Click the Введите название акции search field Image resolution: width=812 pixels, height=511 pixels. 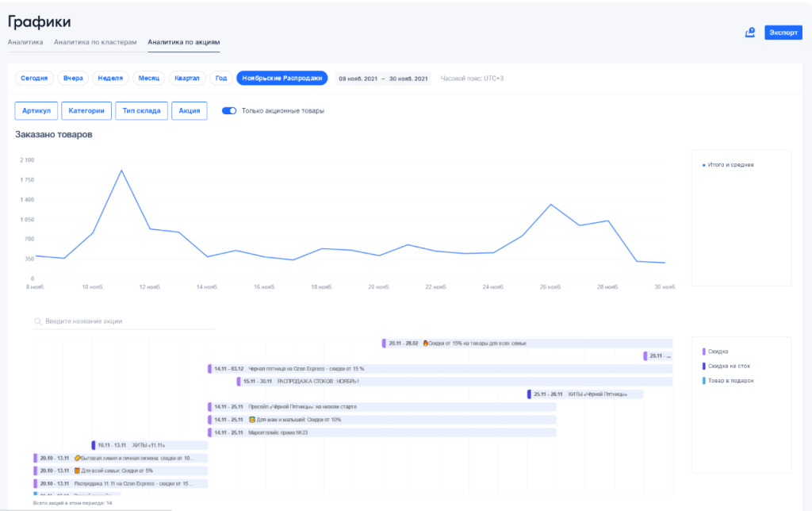coord(127,321)
